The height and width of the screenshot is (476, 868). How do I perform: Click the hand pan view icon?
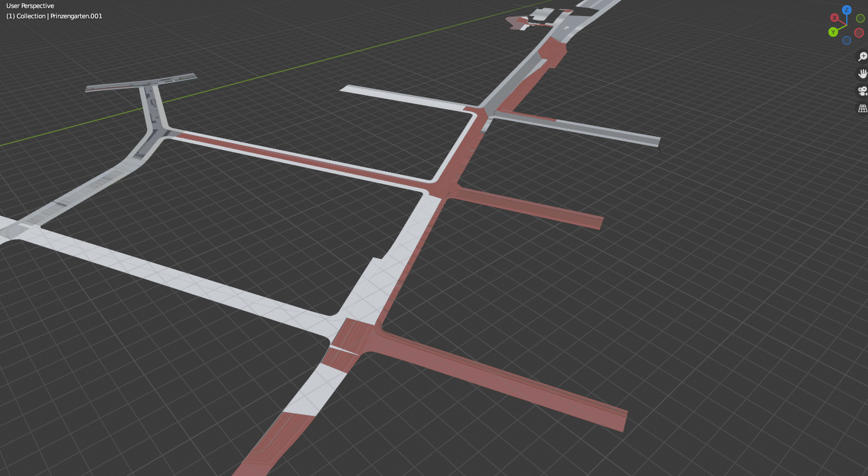tap(862, 74)
